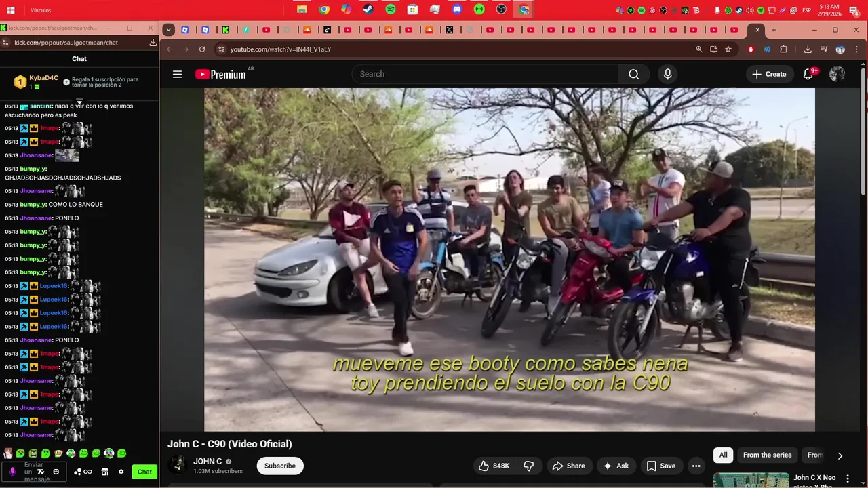Click the first 'Jhoansane: PONELO' message
The width and height of the screenshot is (868, 488).
[x=42, y=218]
